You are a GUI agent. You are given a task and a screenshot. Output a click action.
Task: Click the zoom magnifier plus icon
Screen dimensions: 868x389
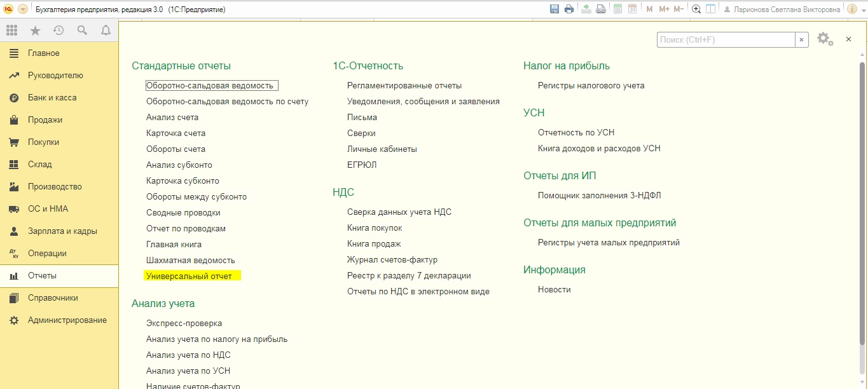[x=696, y=9]
